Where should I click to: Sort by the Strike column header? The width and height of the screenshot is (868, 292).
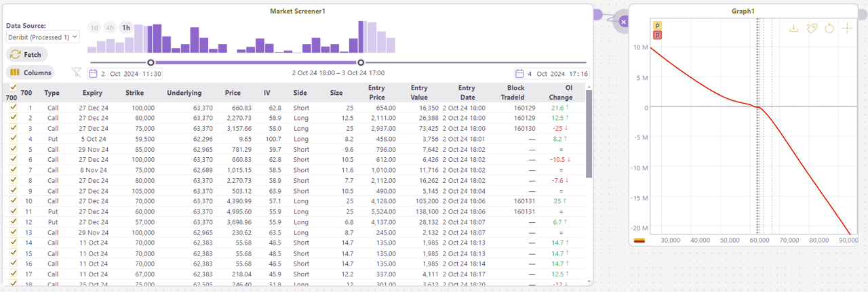coord(134,93)
